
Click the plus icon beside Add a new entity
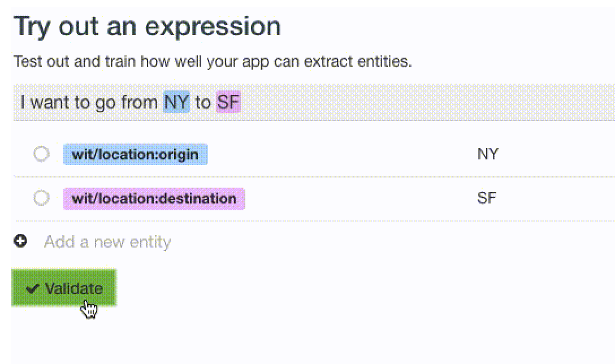[x=20, y=241]
